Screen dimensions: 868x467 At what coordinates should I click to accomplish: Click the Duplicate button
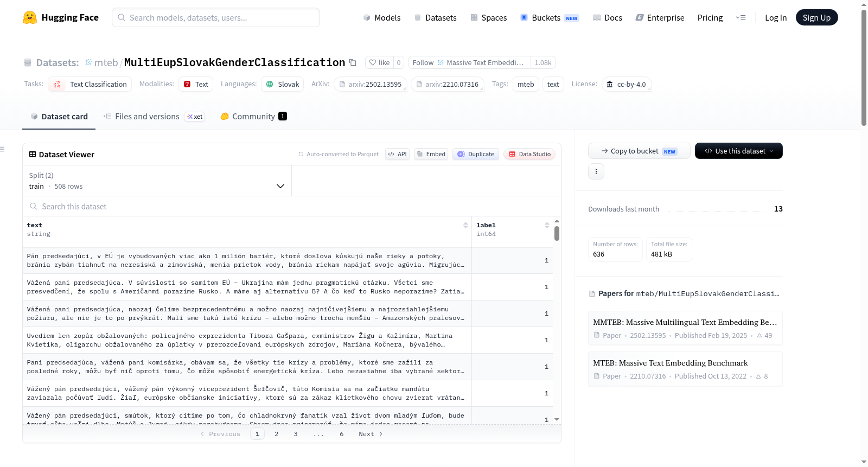click(476, 154)
